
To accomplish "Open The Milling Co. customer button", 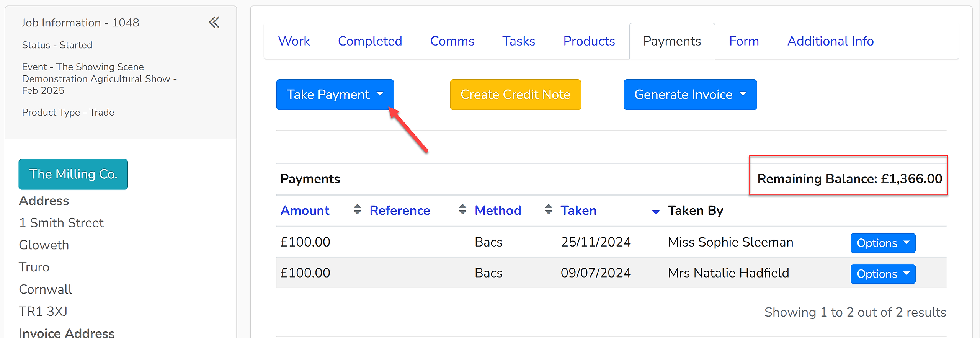I will pyautogui.click(x=73, y=174).
